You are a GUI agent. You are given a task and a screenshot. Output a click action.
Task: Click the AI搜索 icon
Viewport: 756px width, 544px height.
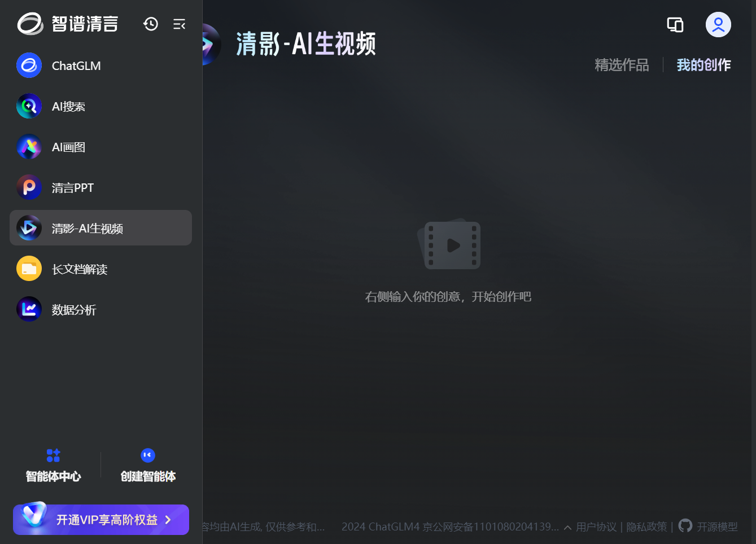[x=29, y=106]
